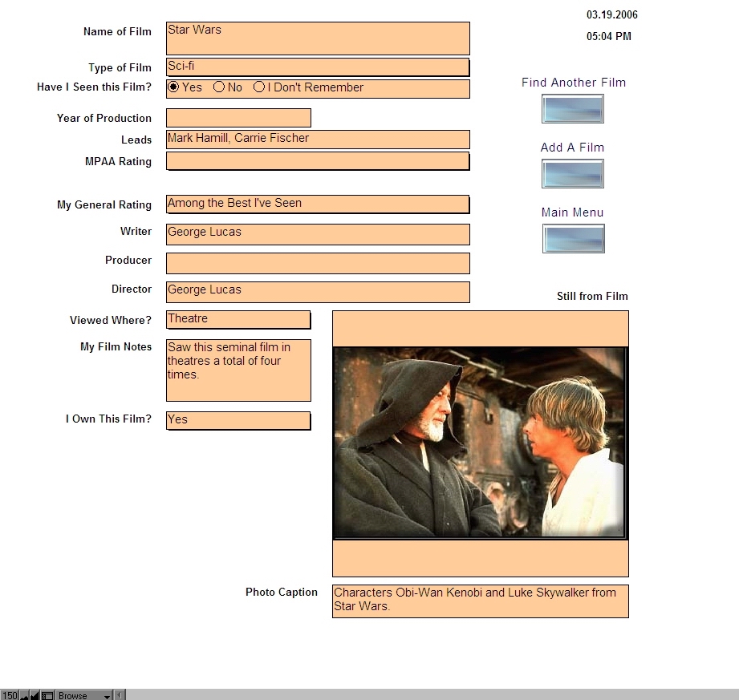This screenshot has height=700, width=739.
Task: Click the My General Rating label
Action: click(x=104, y=205)
